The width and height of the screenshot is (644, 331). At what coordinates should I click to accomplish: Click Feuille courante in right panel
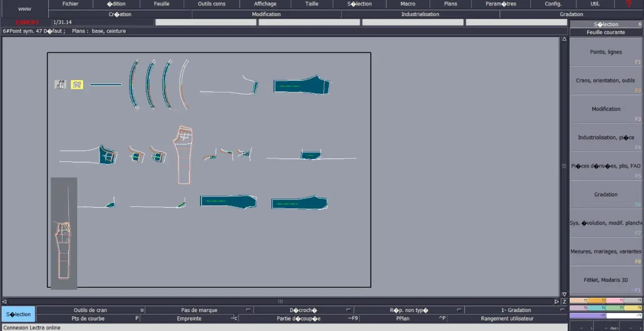pyautogui.click(x=606, y=32)
